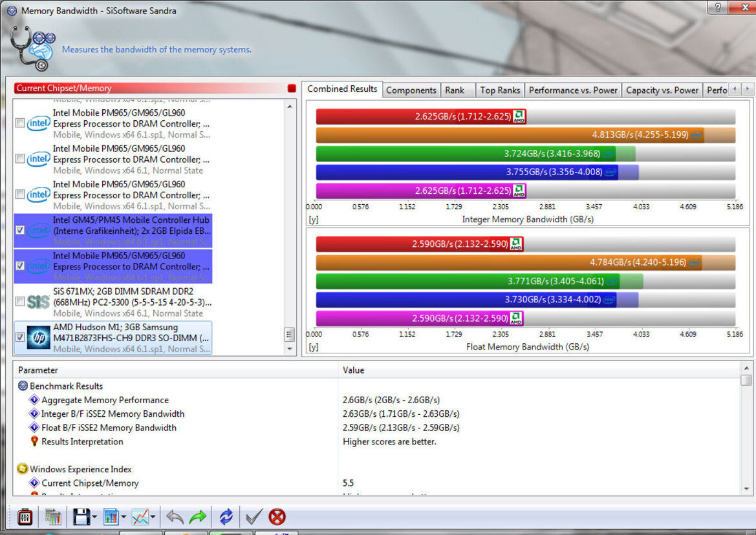This screenshot has width=756, height=535.
Task: Click the stethoscope and brain module logo
Action: 33,48
